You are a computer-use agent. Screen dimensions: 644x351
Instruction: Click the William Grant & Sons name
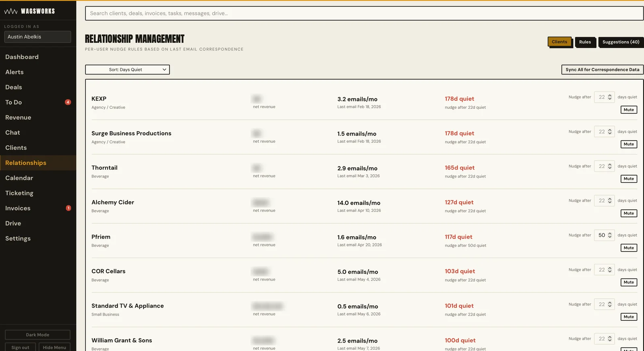pos(122,341)
